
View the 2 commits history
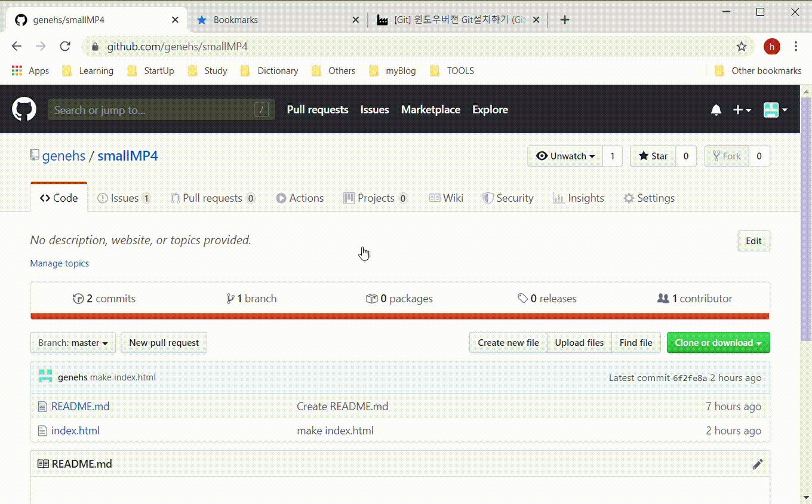tap(104, 299)
